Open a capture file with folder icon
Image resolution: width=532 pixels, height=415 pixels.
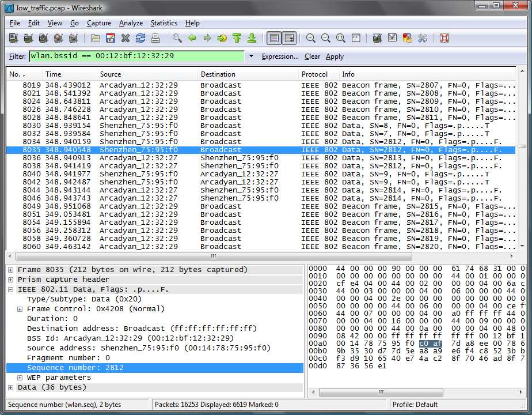click(96, 39)
